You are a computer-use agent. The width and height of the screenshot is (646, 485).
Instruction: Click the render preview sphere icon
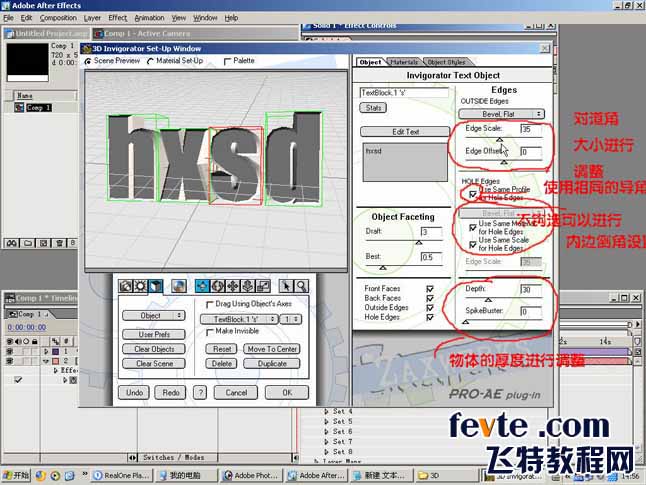(179, 286)
